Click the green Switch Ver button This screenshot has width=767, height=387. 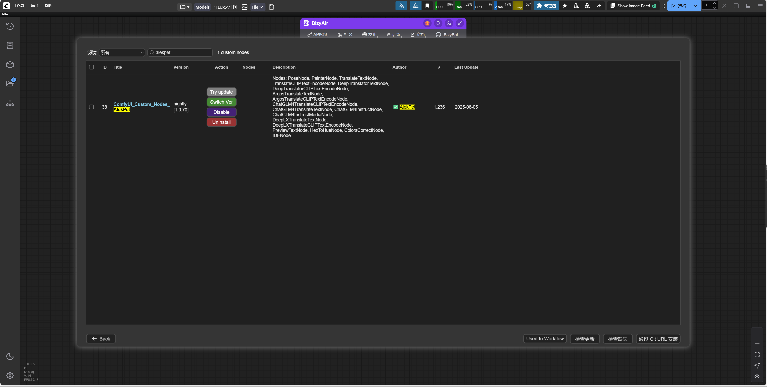click(222, 102)
